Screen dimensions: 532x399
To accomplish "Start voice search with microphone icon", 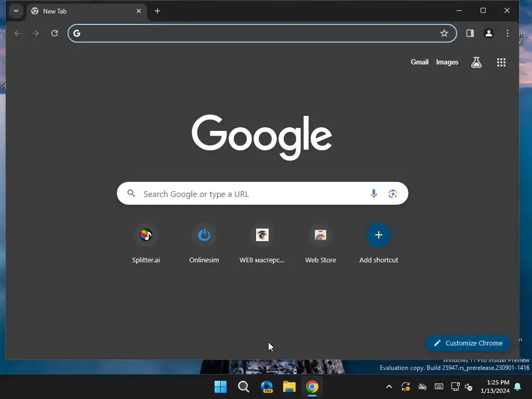I will click(x=374, y=193).
